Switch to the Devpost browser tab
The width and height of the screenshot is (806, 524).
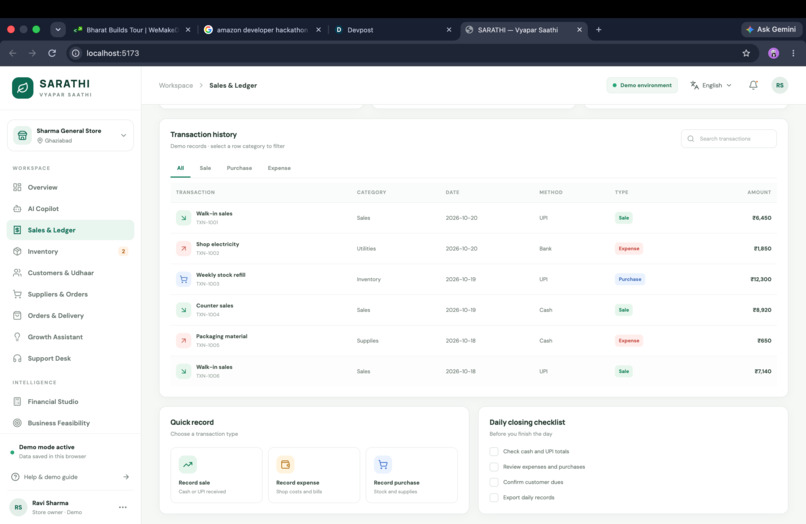(x=393, y=30)
